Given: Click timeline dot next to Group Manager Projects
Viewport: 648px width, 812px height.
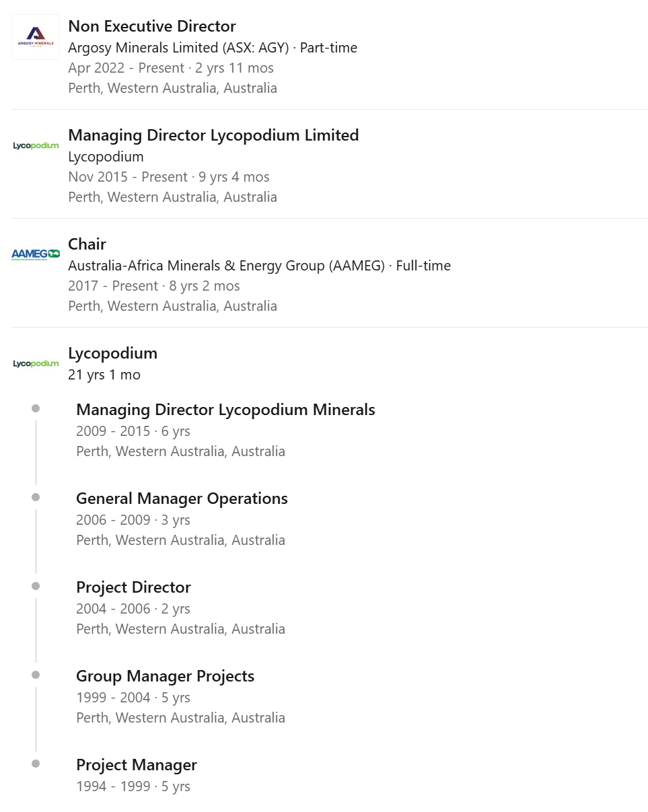Looking at the screenshot, I should point(36,675).
